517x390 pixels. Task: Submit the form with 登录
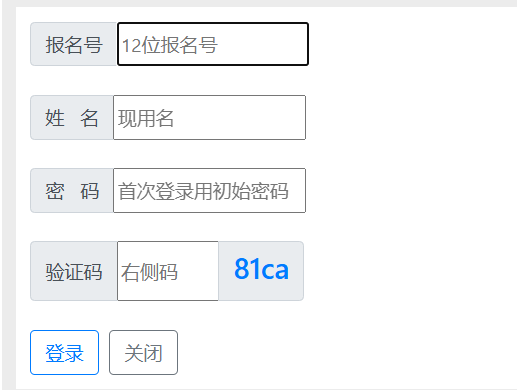point(64,352)
